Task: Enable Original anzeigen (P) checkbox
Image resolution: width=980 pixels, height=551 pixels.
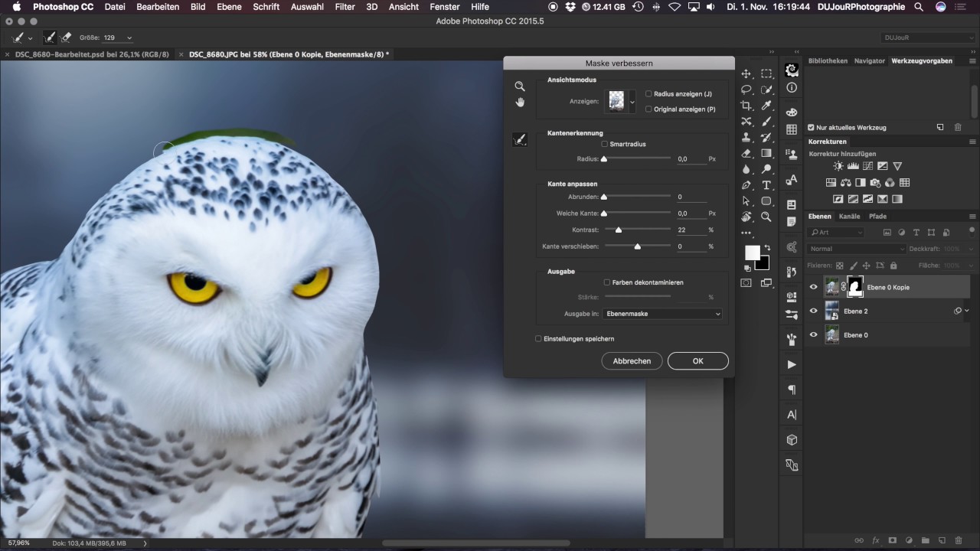Action: coord(648,109)
